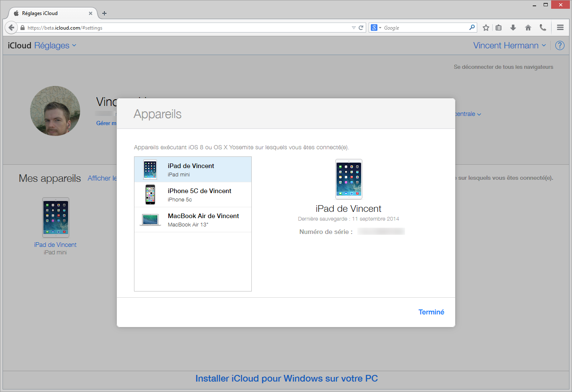
Task: Select iPhone 5C de Vincent in list
Action: 193,195
